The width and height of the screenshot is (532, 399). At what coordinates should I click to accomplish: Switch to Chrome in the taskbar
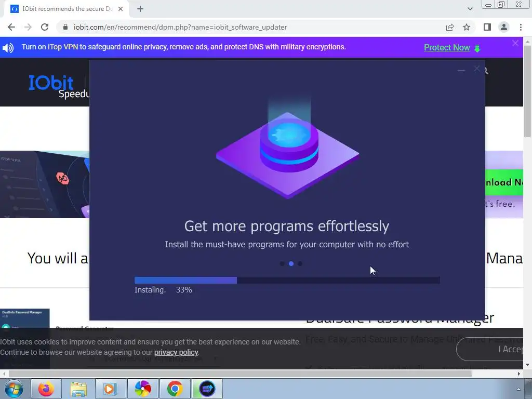click(175, 389)
